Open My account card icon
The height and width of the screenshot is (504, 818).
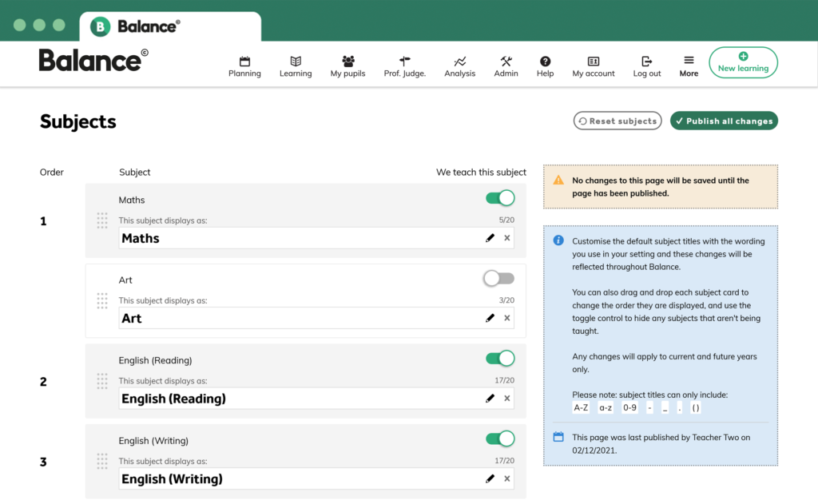(594, 61)
